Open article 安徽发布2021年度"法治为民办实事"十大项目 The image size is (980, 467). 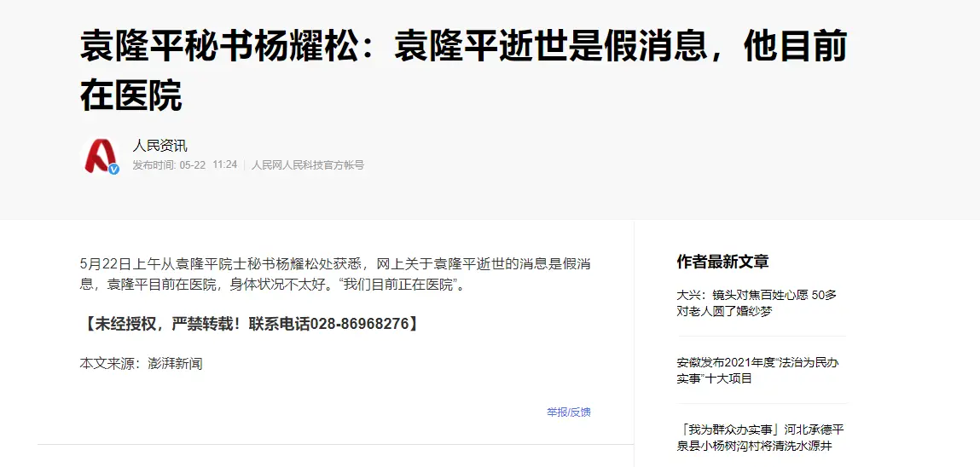(757, 370)
